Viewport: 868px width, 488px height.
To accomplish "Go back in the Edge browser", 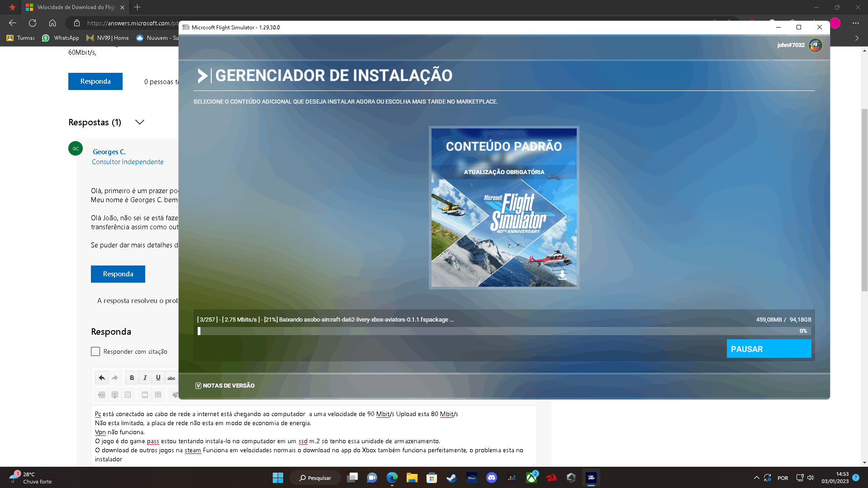I will click(x=13, y=23).
